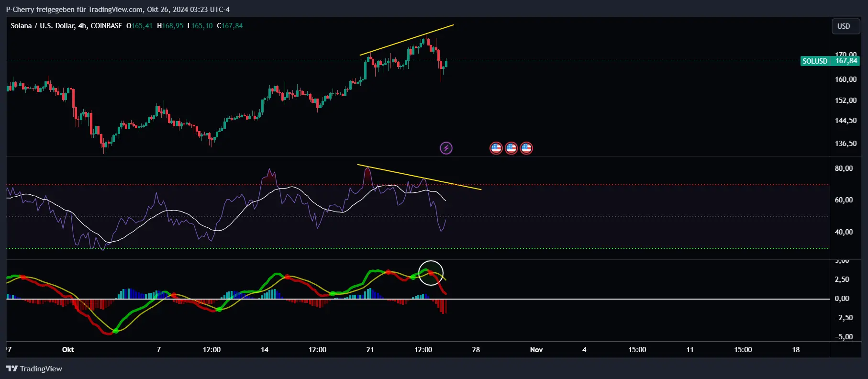Click the 2,50 MACD axis label

tap(842, 279)
